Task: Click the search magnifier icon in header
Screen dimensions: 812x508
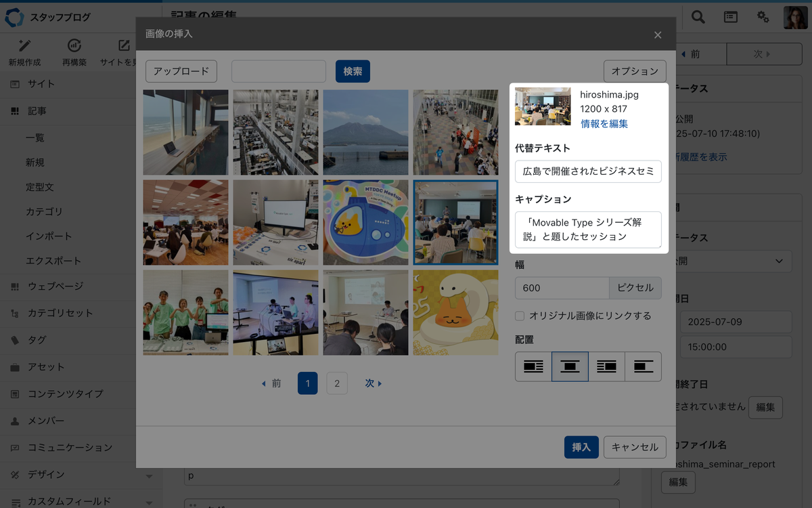Action: click(698, 17)
